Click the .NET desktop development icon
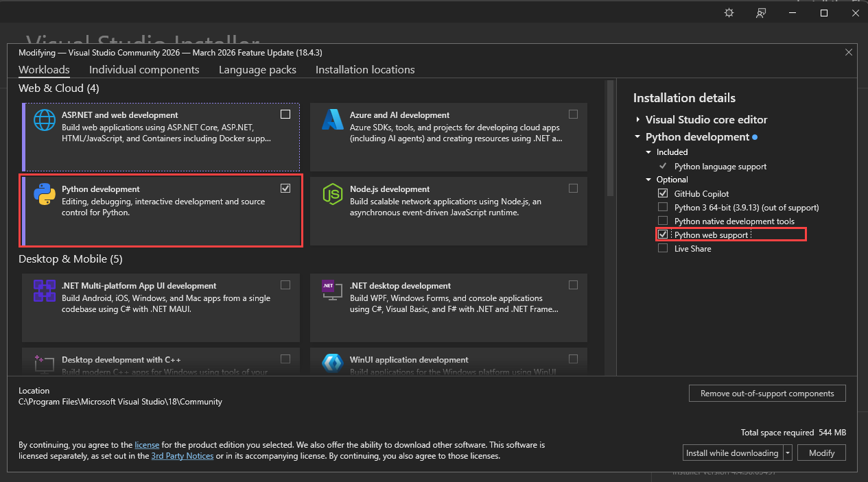868x482 pixels. coord(333,291)
